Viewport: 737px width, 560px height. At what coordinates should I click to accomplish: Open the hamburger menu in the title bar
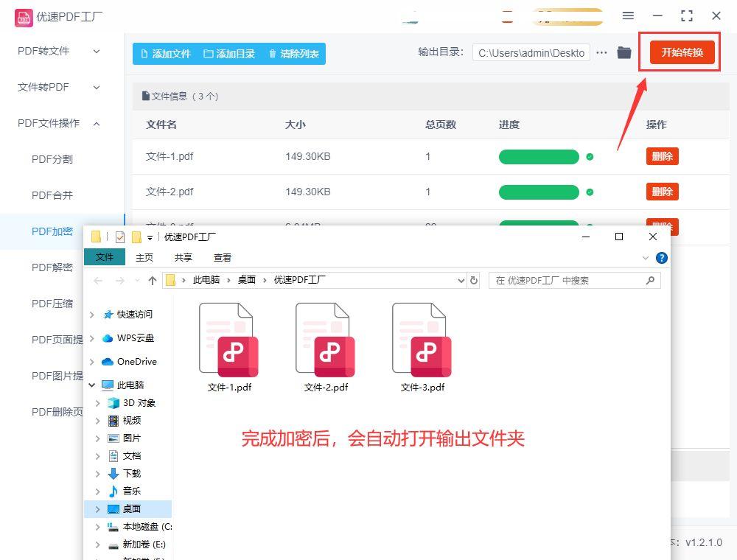click(628, 15)
